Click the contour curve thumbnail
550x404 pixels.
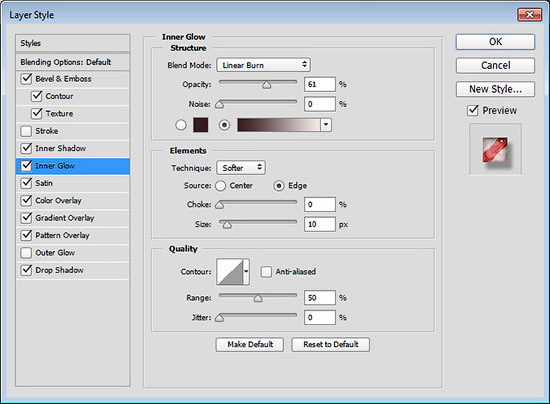point(230,272)
